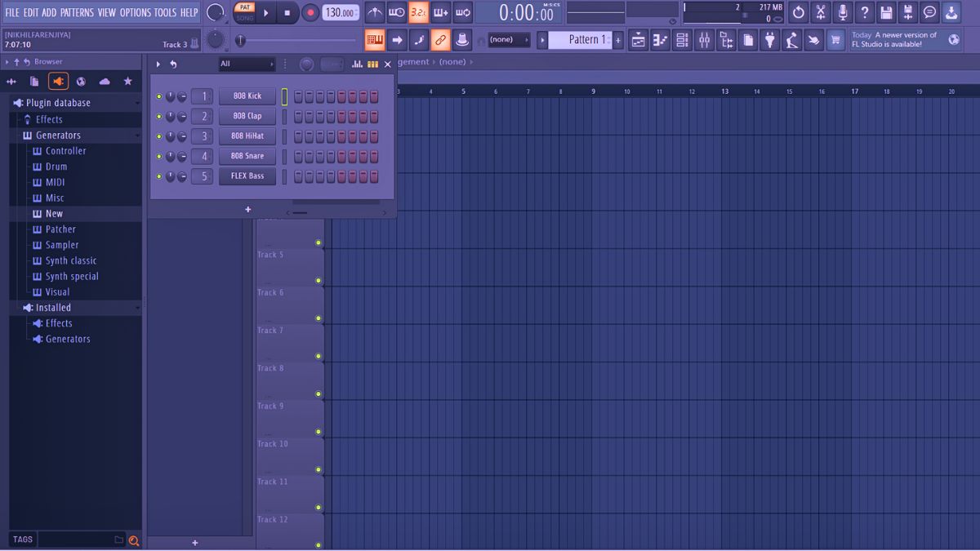Viewport: 980px width, 551px height.
Task: Open the EDIT menu
Action: [x=31, y=12]
